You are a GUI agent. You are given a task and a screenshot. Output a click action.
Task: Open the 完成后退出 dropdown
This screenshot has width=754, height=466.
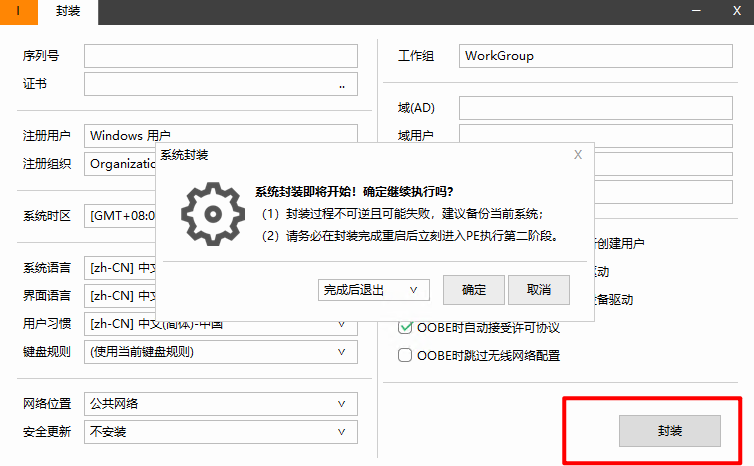[374, 290]
